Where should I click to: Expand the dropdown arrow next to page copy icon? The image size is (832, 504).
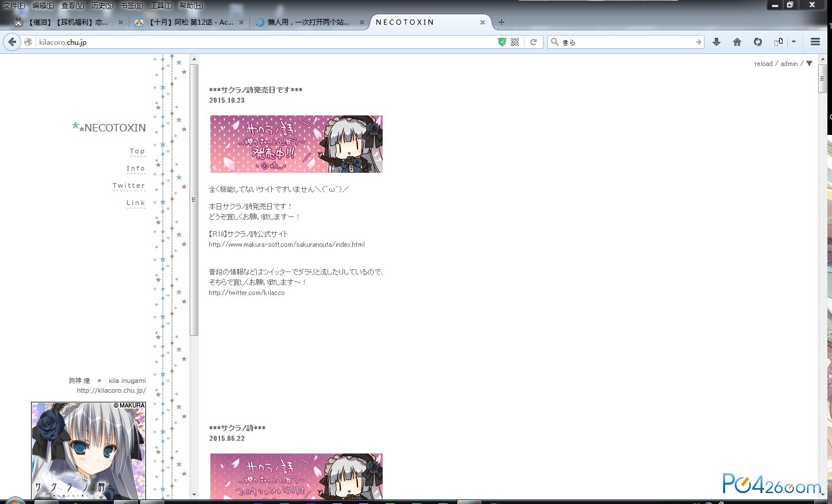point(794,42)
